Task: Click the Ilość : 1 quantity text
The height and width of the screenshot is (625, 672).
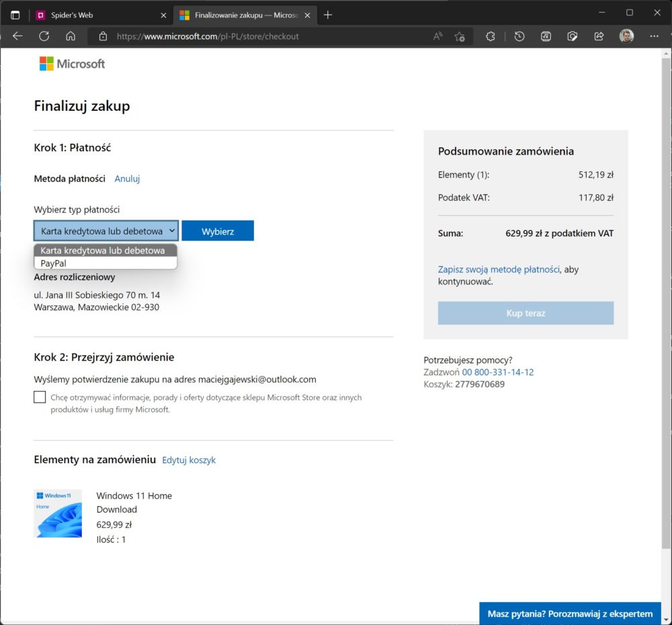Action: pyautogui.click(x=111, y=540)
